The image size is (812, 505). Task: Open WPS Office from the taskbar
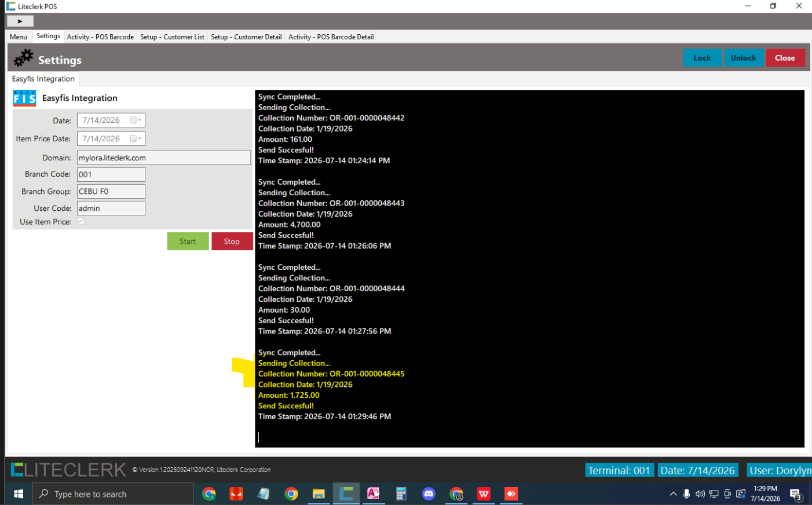pos(484,494)
